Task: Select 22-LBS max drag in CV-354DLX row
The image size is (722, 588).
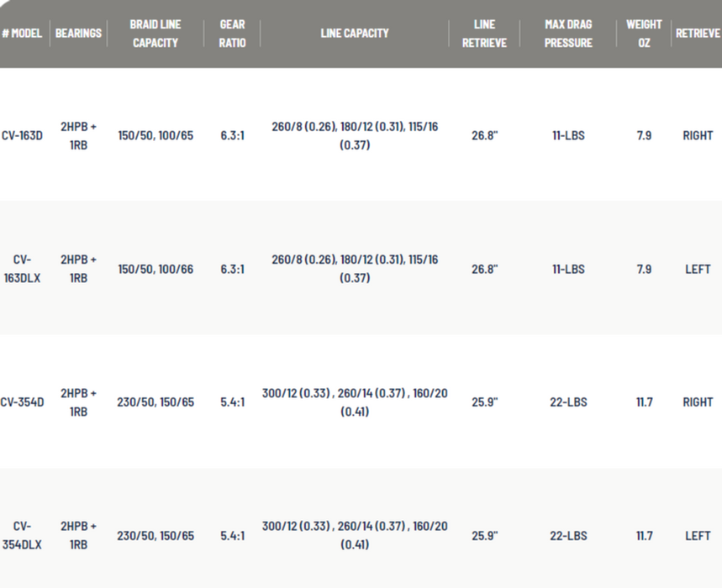Action: click(568, 535)
